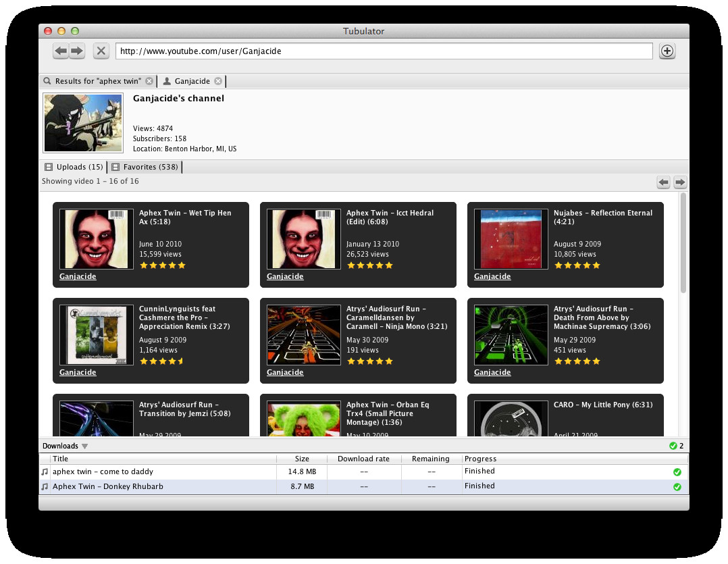Image resolution: width=728 pixels, height=564 pixels.
Task: Focus the URL address field
Action: 384,51
